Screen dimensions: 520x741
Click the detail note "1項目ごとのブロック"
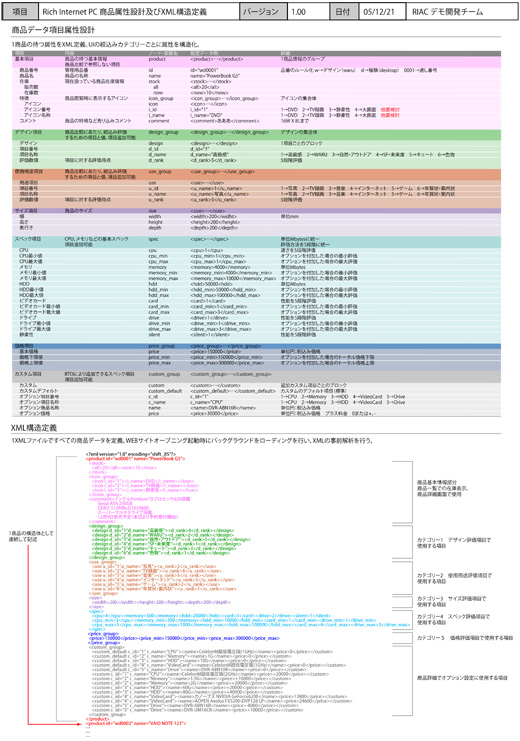click(302, 143)
